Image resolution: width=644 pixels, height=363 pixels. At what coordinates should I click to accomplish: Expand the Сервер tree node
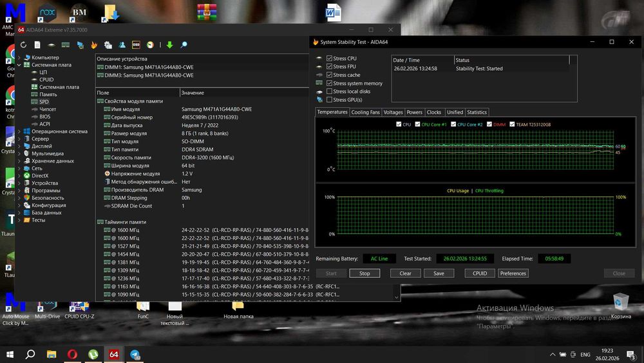(x=19, y=139)
